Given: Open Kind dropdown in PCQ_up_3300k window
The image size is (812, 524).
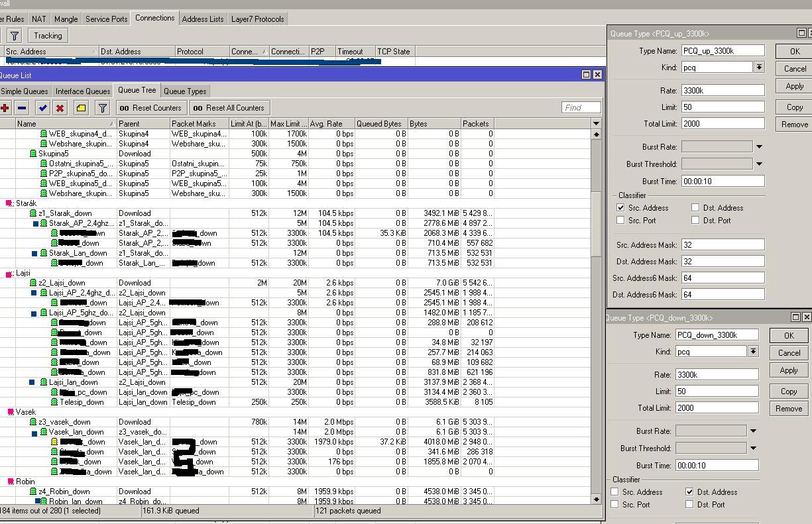Looking at the screenshot, I should click(x=759, y=67).
